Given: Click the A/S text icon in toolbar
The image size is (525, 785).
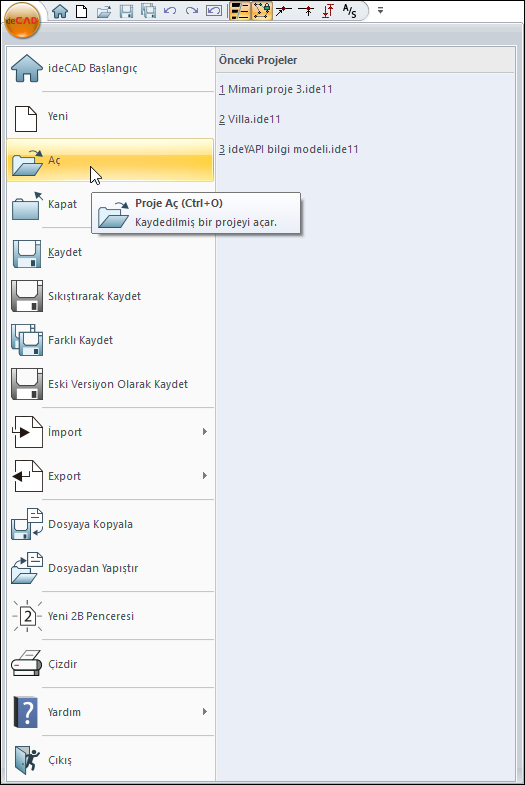Looking at the screenshot, I should coord(349,11).
